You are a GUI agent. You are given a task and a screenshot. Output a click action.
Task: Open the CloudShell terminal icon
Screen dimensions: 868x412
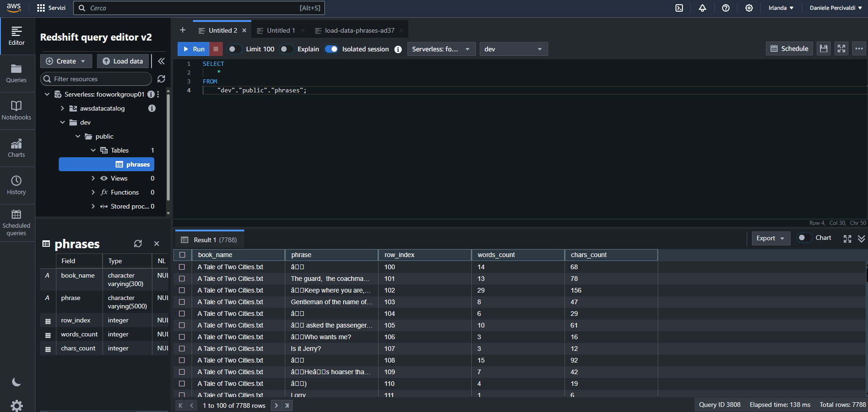coord(679,8)
